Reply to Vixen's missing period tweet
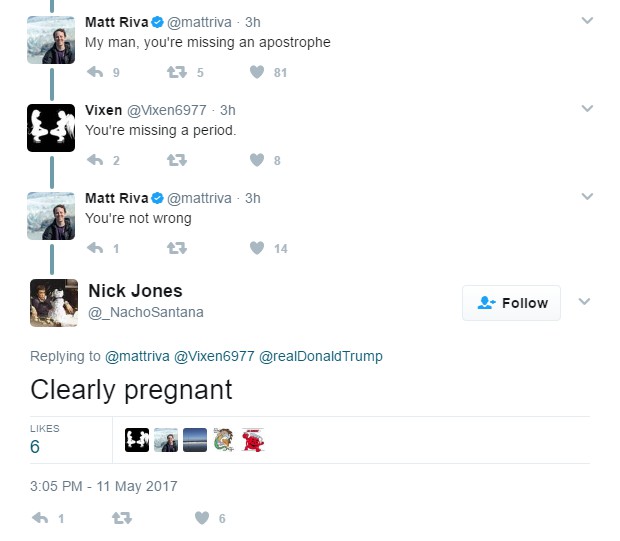Image resolution: width=620 pixels, height=541 pixels. 96,160
